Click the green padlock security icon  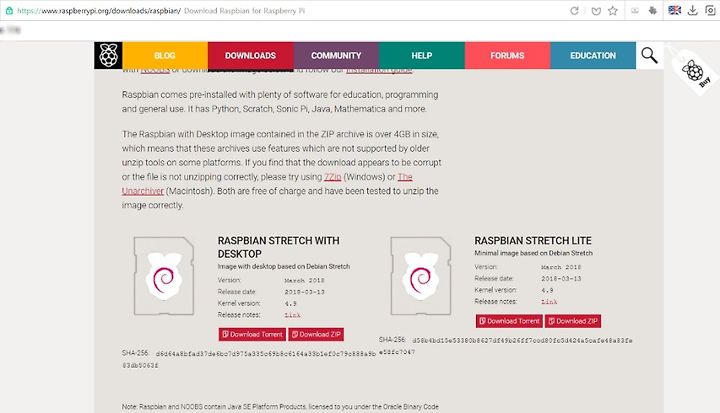9,11
